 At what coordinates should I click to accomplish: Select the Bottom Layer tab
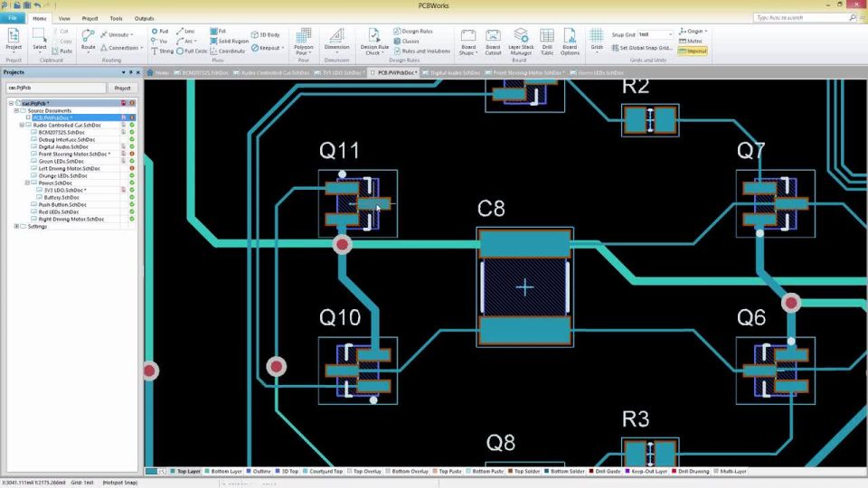click(x=223, y=472)
